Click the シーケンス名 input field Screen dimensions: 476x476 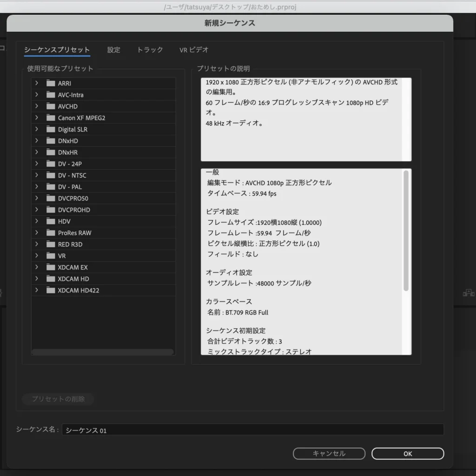pyautogui.click(x=252, y=430)
